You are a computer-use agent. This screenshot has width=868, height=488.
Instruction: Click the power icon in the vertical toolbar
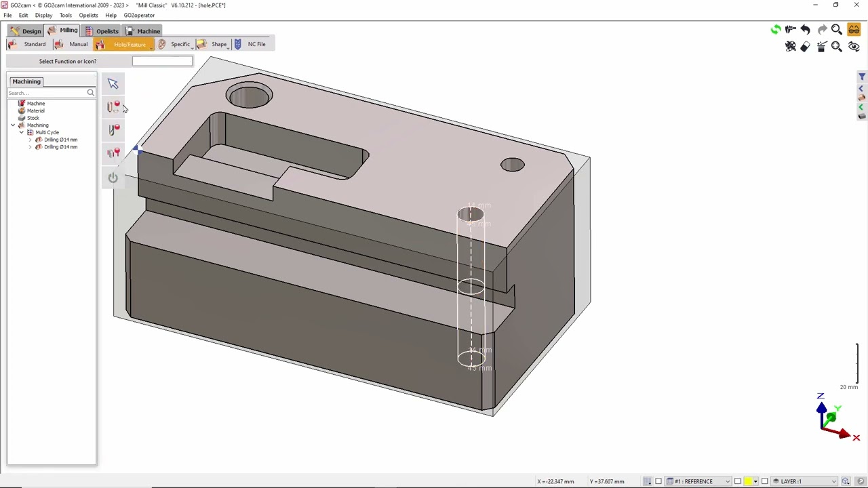[113, 177]
